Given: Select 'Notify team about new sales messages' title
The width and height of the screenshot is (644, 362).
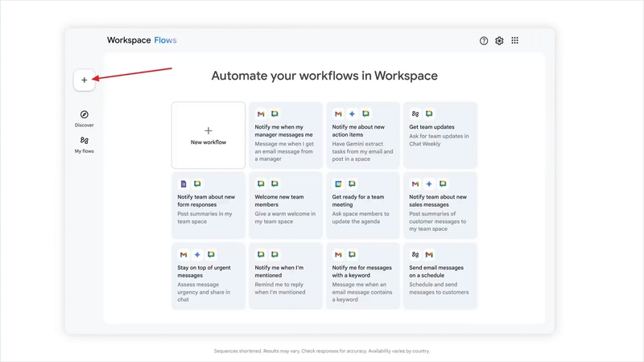Looking at the screenshot, I should (438, 200).
